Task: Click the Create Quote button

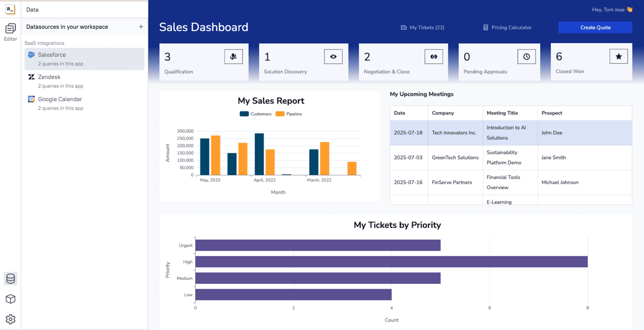Action: click(595, 28)
